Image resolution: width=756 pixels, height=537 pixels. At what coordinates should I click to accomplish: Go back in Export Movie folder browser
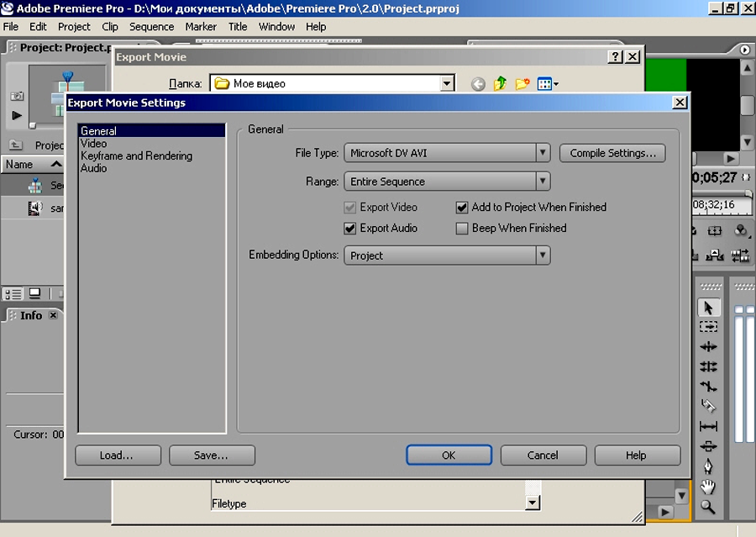(478, 84)
